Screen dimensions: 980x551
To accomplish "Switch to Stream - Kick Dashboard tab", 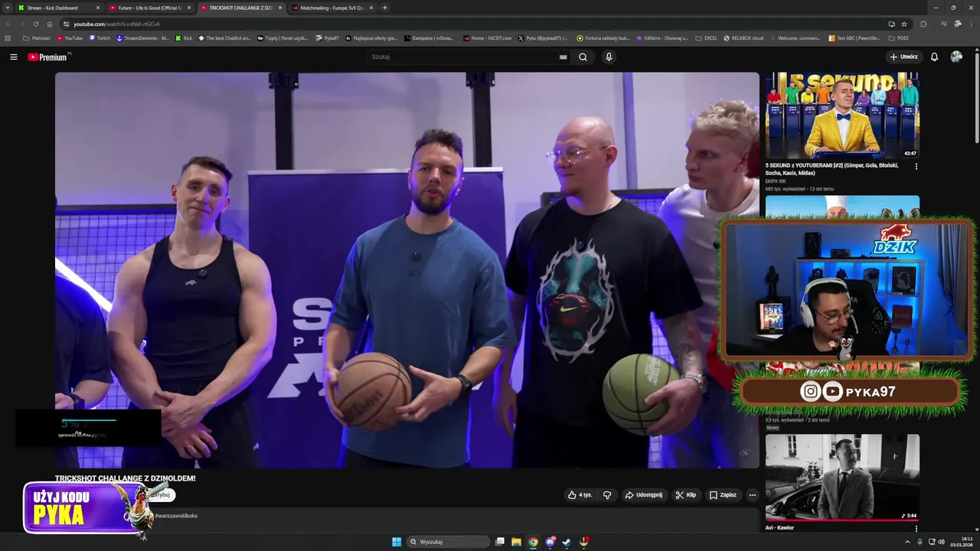I will coord(57,8).
